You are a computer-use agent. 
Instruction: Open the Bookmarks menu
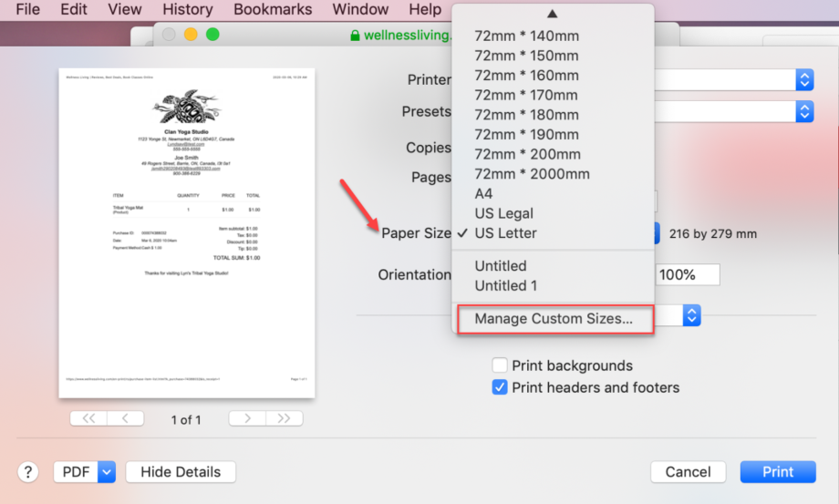pyautogui.click(x=273, y=10)
